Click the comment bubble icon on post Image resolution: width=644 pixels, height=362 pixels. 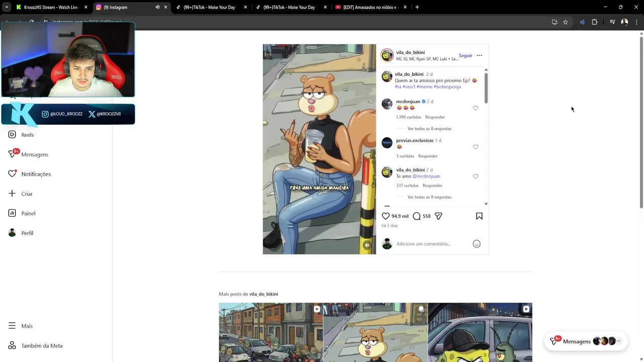point(417,216)
